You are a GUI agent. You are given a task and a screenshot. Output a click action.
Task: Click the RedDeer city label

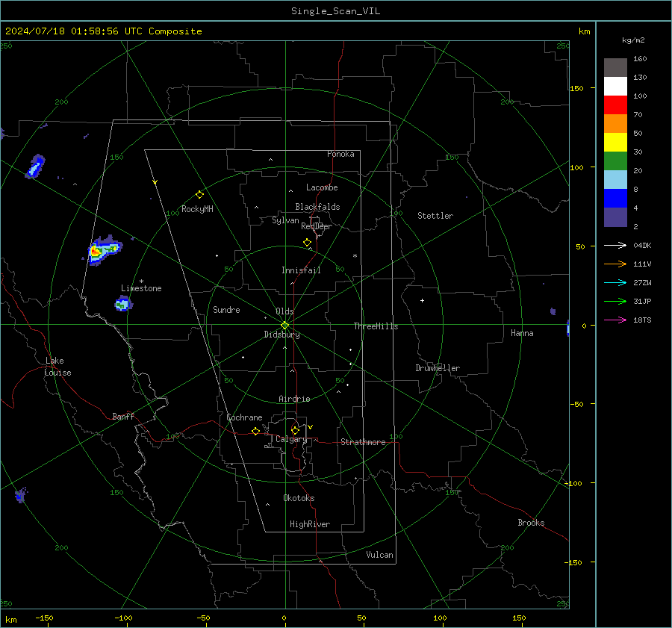click(x=317, y=226)
